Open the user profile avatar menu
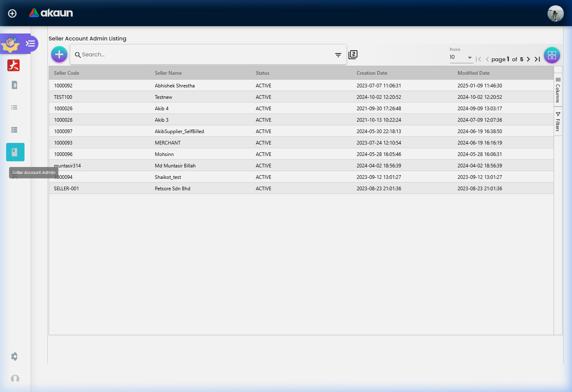The height and width of the screenshot is (392, 572). (x=555, y=13)
